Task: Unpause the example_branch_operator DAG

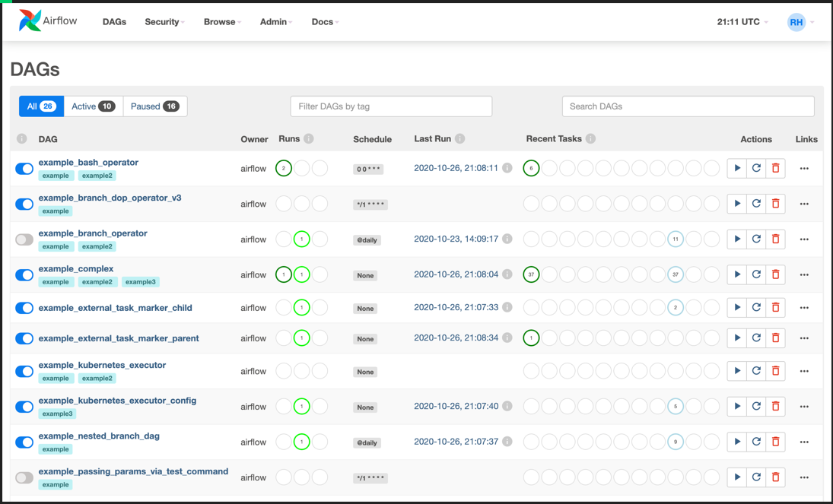Action: 24,239
